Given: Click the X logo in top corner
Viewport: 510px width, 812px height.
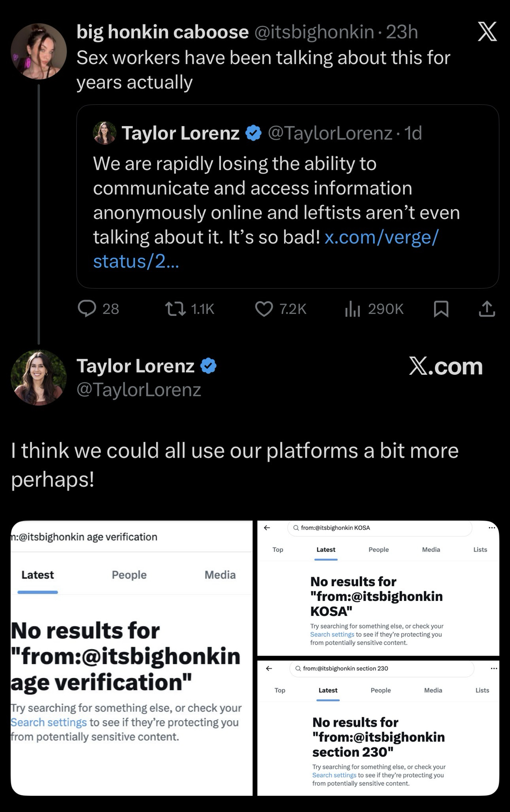Looking at the screenshot, I should pos(487,32).
